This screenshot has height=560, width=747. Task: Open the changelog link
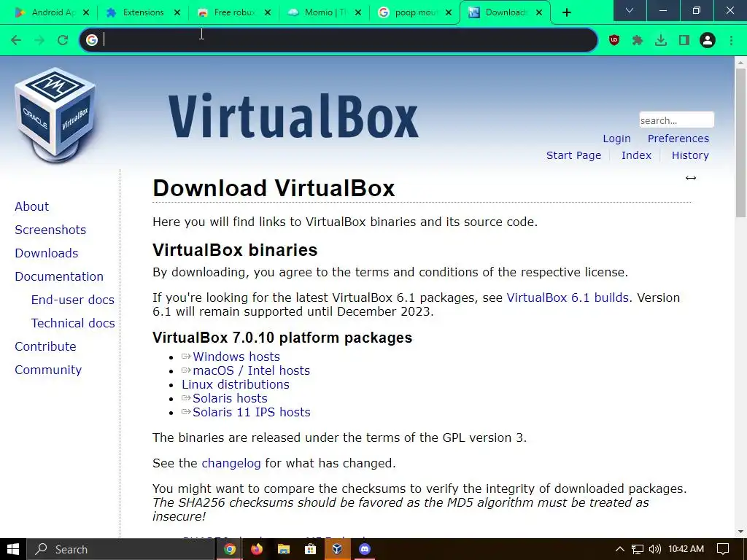coord(231,463)
